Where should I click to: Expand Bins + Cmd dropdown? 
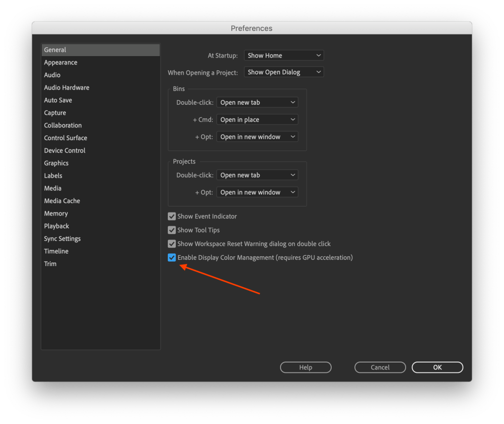(257, 120)
